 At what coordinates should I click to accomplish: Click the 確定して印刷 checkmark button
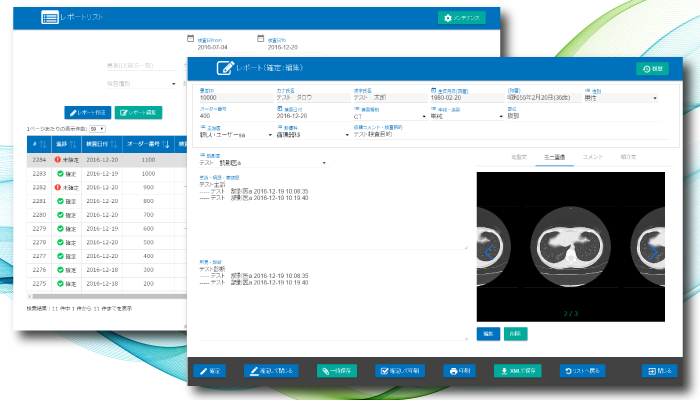402,371
